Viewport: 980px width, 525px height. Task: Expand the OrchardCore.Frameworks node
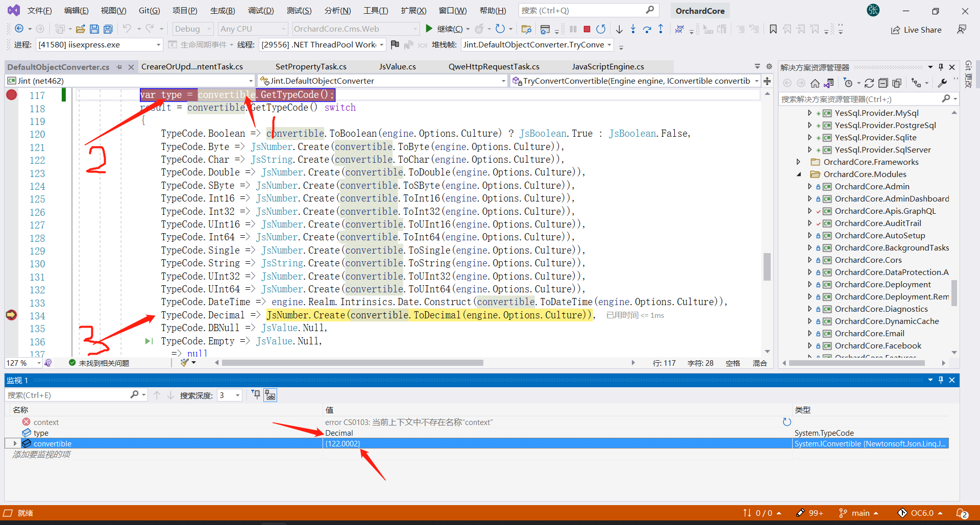pos(799,162)
